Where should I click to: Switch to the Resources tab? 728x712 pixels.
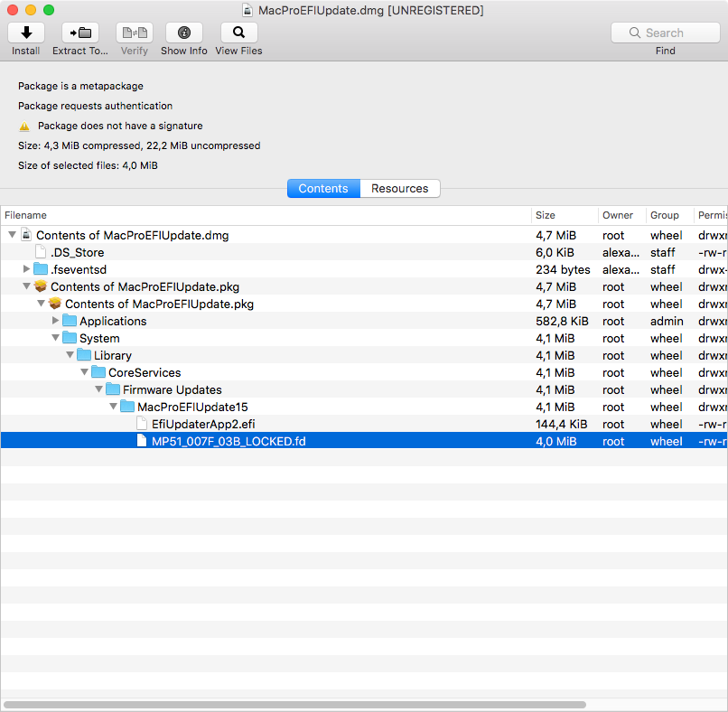pos(400,189)
